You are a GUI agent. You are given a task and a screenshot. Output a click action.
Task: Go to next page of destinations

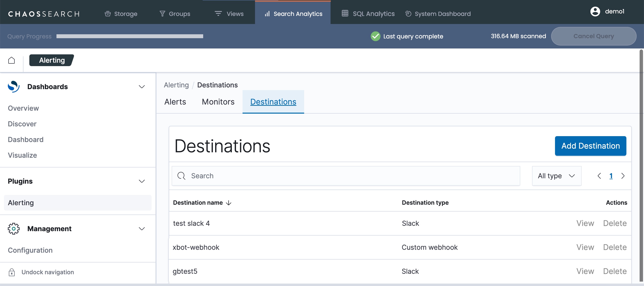point(623,176)
